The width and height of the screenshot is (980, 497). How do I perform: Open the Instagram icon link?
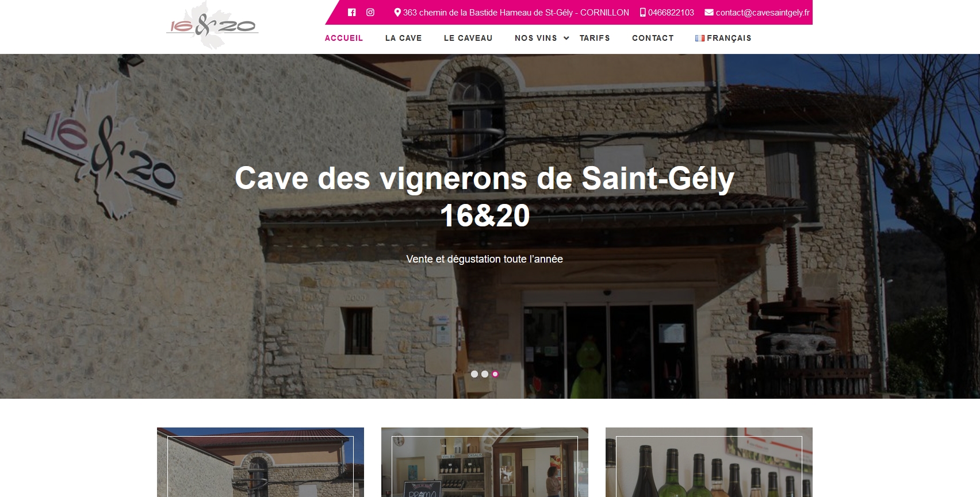coord(370,12)
